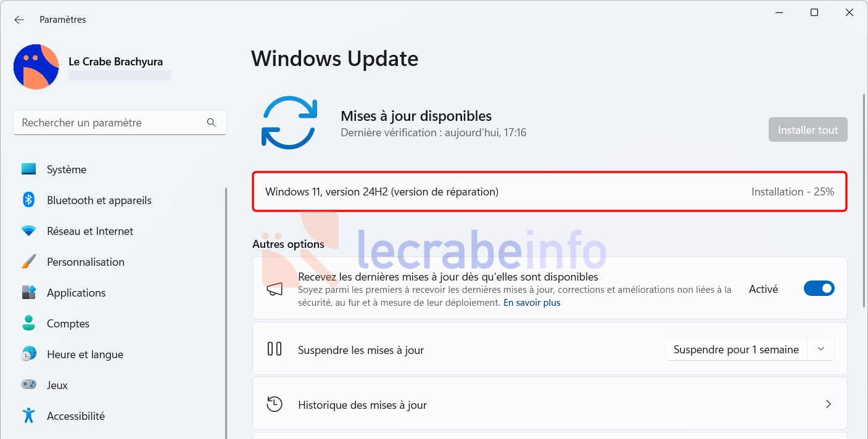Click the Installer tout button
Image resolution: width=868 pixels, height=439 pixels.
point(808,130)
